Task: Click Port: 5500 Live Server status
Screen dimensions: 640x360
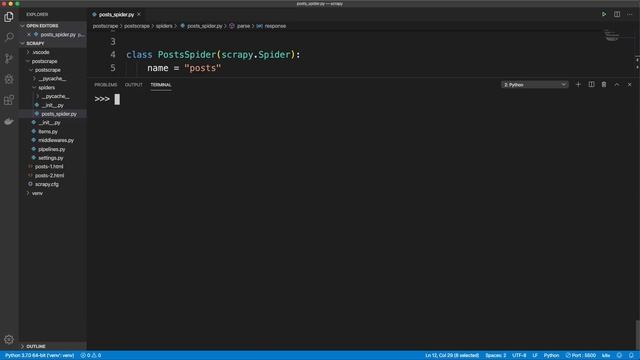Action: (x=580, y=356)
